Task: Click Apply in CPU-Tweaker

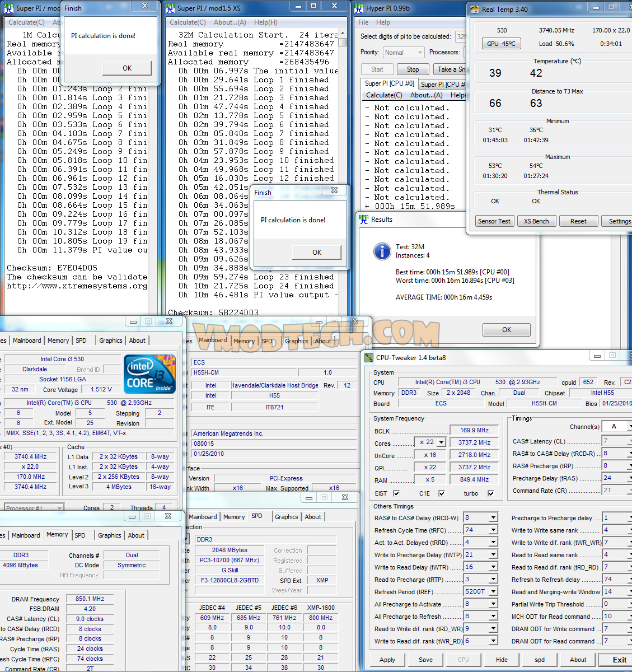Action: (387, 660)
